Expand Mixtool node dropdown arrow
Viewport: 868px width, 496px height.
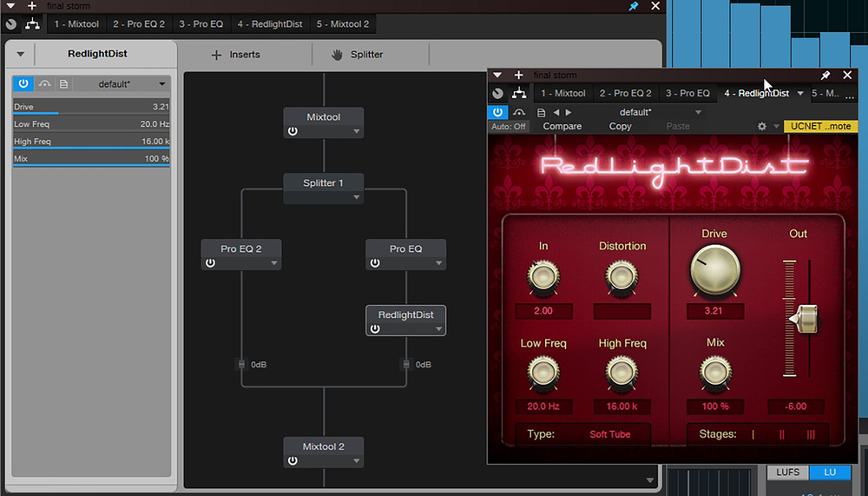(357, 131)
